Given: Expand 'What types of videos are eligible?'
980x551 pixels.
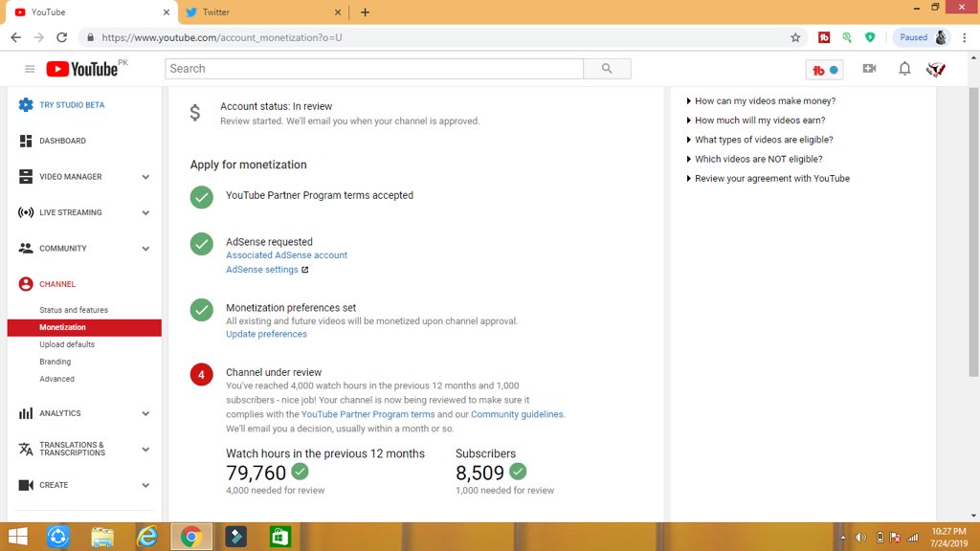Looking at the screenshot, I should click(759, 140).
